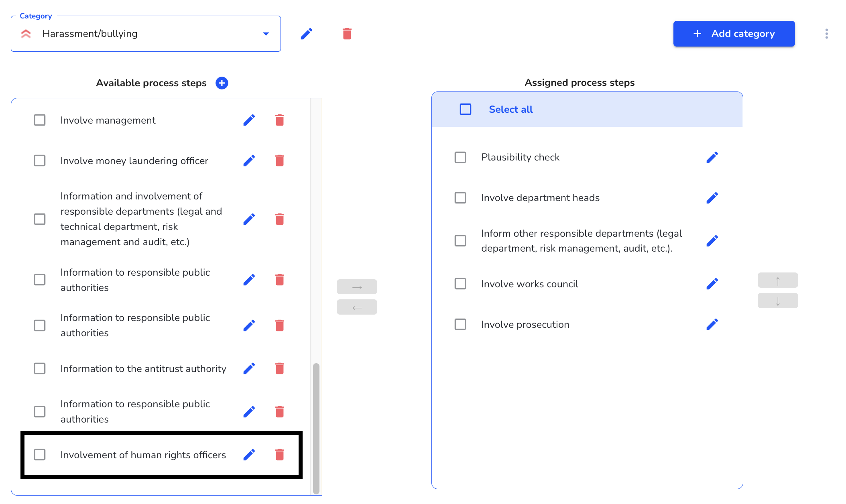Screen dimensions: 846x504
Task: Click the edit pencil icon for Involve works council
Action: [713, 283]
